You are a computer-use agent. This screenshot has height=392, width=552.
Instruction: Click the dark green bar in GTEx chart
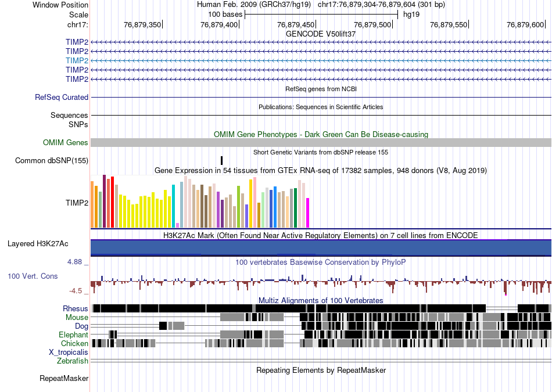coord(296,208)
